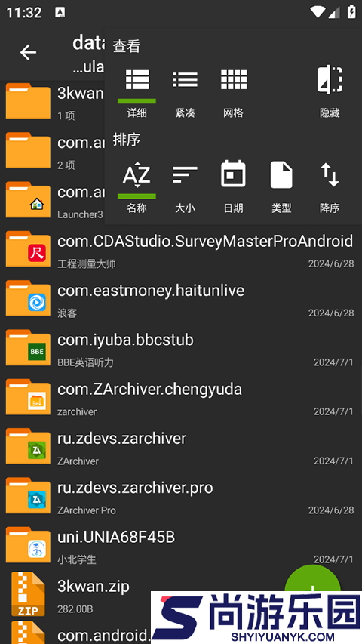Image resolution: width=362 pixels, height=644 pixels.
Task: Sort files by name (名称)
Action: [x=137, y=187]
